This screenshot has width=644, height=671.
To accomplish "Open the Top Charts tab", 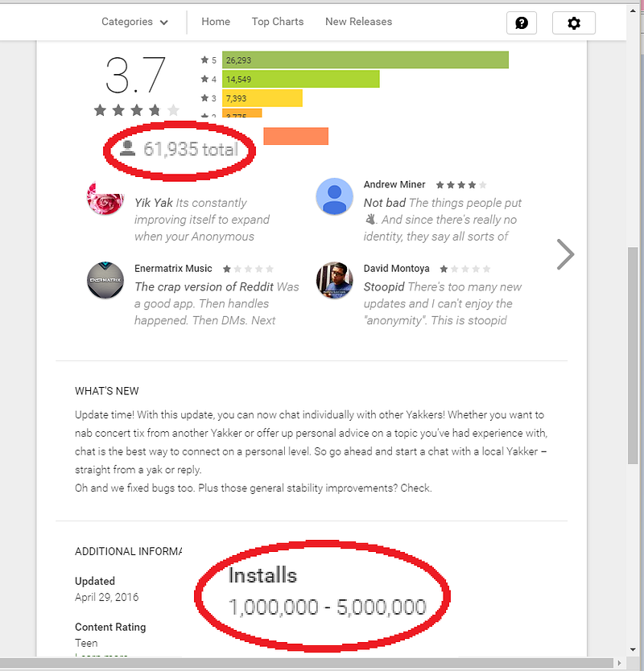I will point(278,22).
